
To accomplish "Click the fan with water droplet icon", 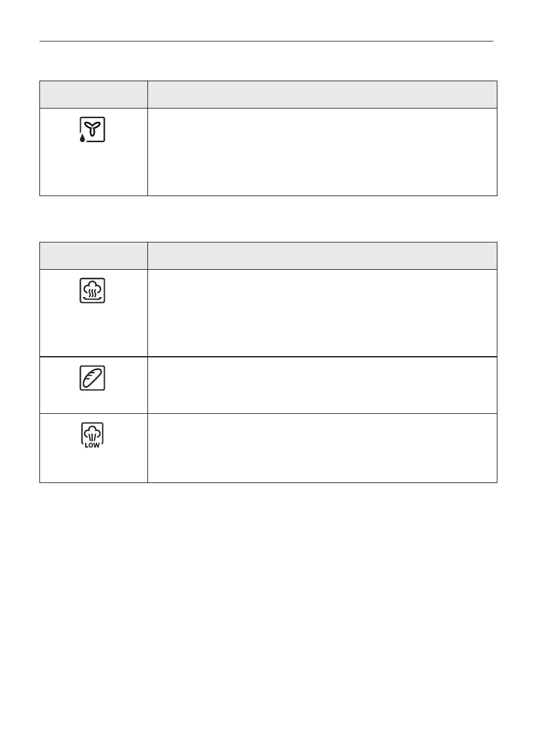I will pyautogui.click(x=93, y=131).
